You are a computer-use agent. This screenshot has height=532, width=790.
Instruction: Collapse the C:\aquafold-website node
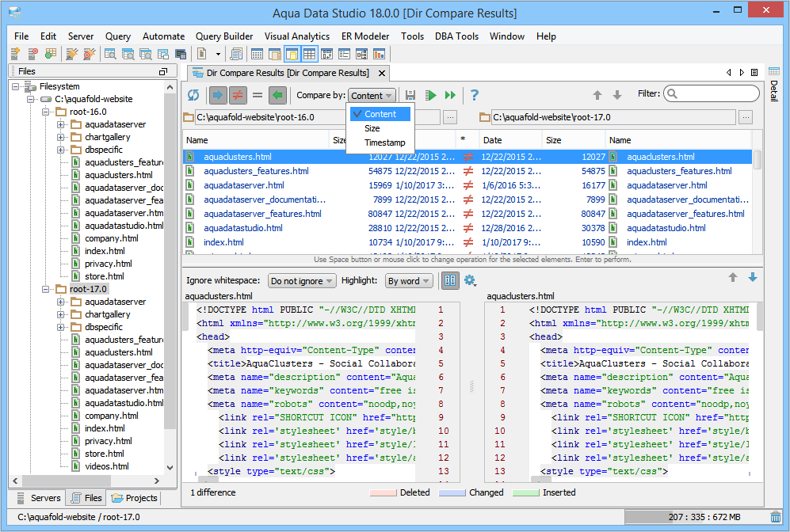(31, 99)
